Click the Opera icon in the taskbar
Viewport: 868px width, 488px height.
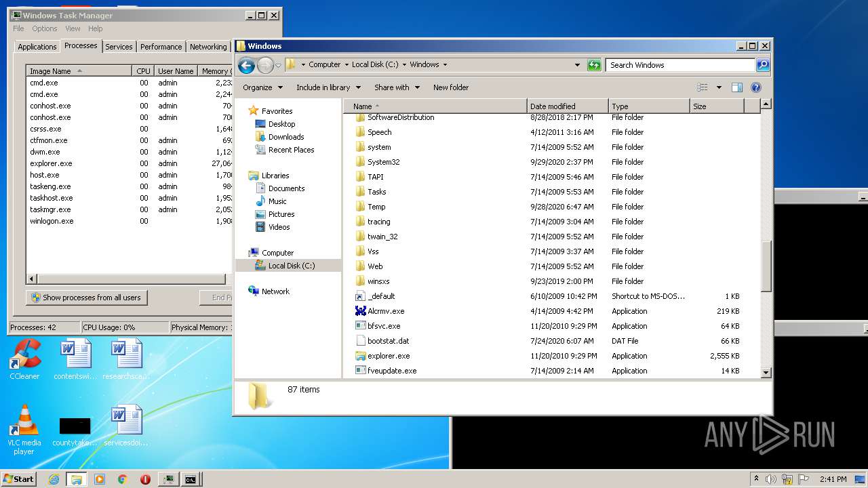click(145, 479)
